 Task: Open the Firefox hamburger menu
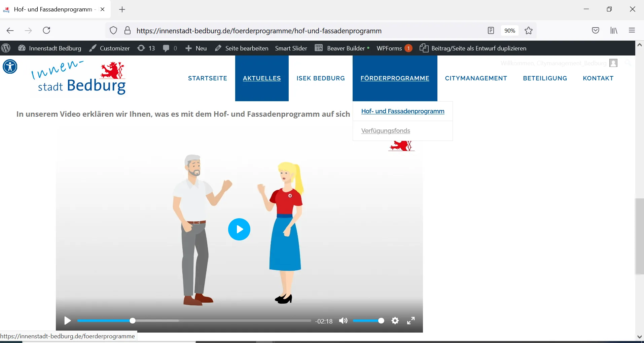[632, 31]
